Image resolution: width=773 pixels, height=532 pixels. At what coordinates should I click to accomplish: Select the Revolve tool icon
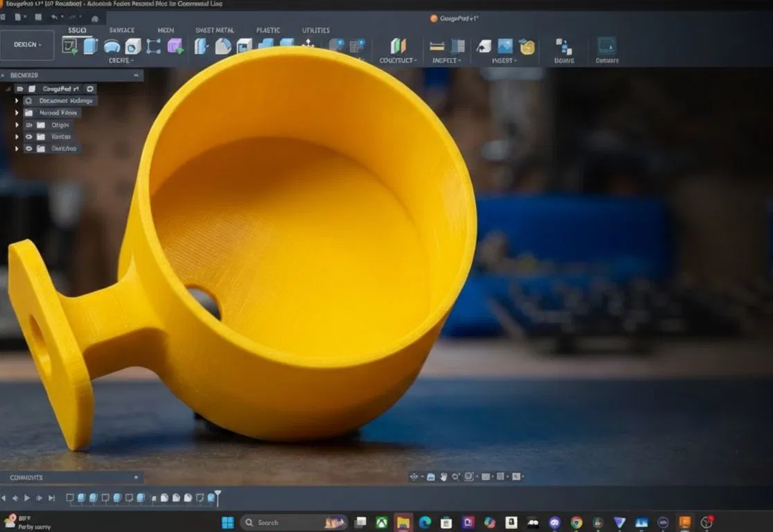point(112,47)
